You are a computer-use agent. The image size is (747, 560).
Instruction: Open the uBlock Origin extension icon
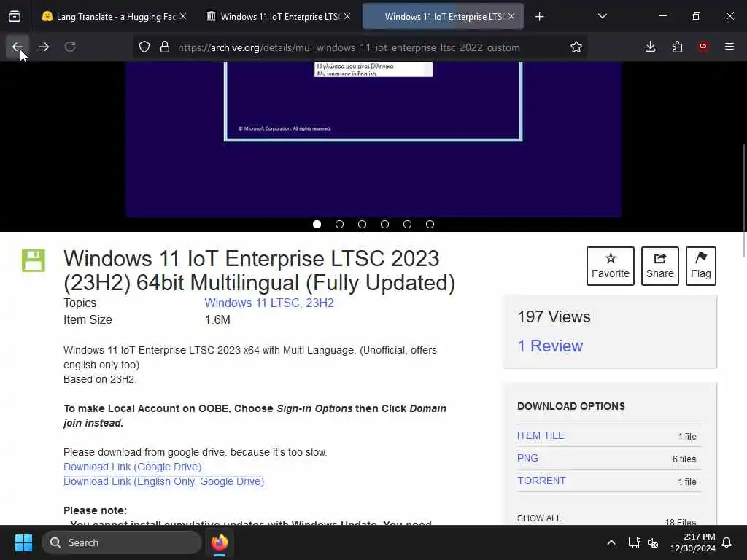[x=703, y=47]
